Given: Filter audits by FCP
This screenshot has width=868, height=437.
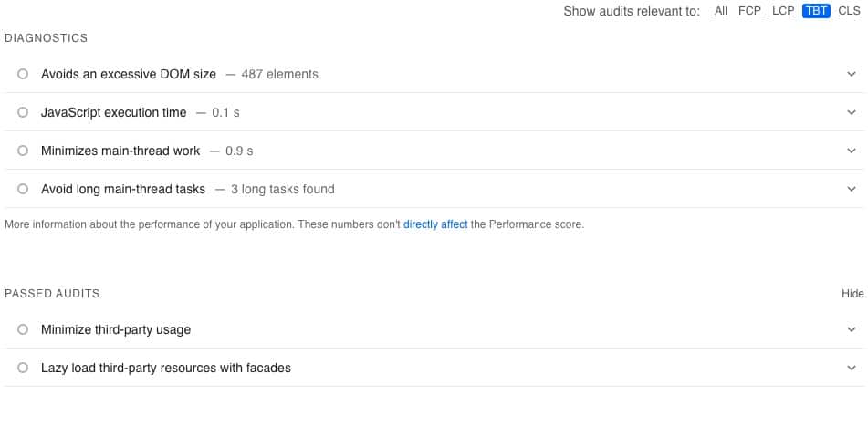Looking at the screenshot, I should (749, 11).
